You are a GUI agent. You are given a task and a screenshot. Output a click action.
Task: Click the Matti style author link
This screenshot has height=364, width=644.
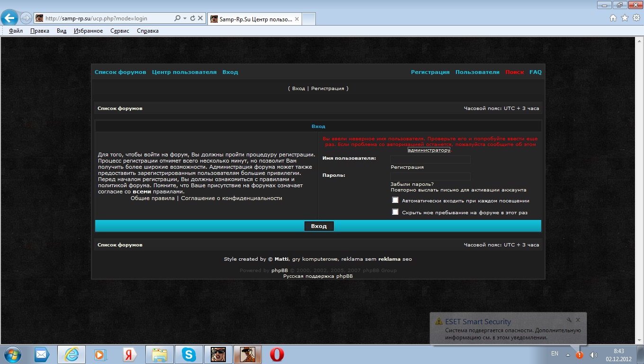pyautogui.click(x=281, y=259)
